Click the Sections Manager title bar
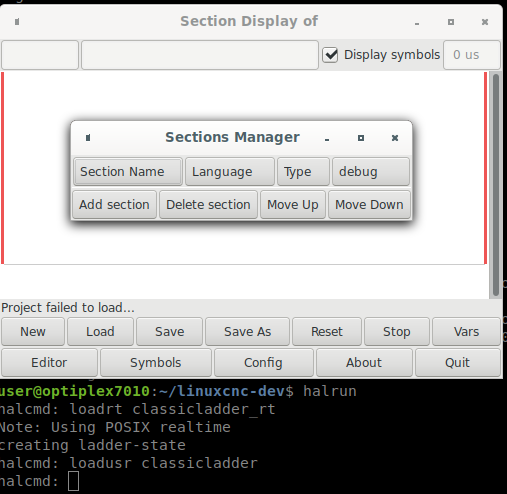507x494 pixels. (x=233, y=137)
